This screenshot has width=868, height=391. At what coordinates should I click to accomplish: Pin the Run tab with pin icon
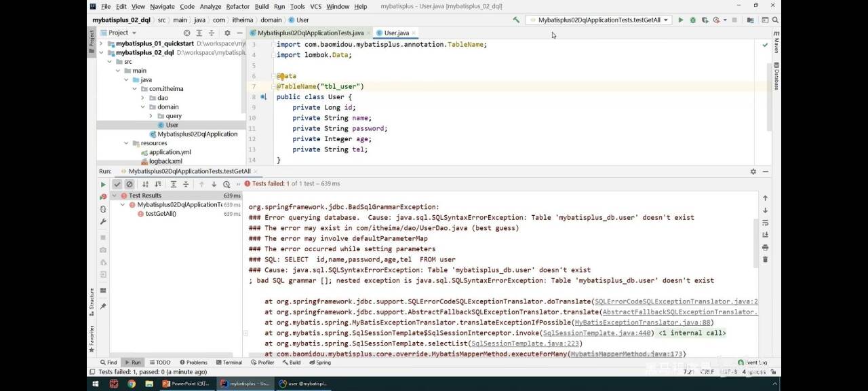[x=103, y=306]
